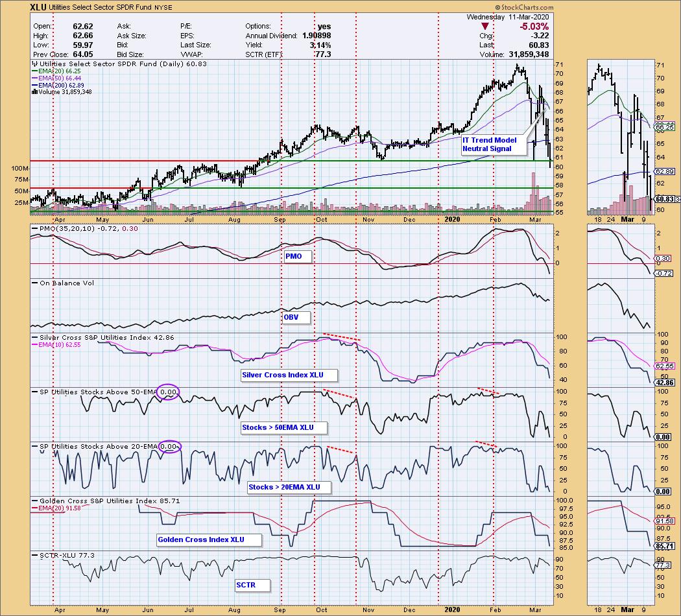Click the Open value 62.62
The width and height of the screenshot is (681, 616).
pyautogui.click(x=83, y=26)
